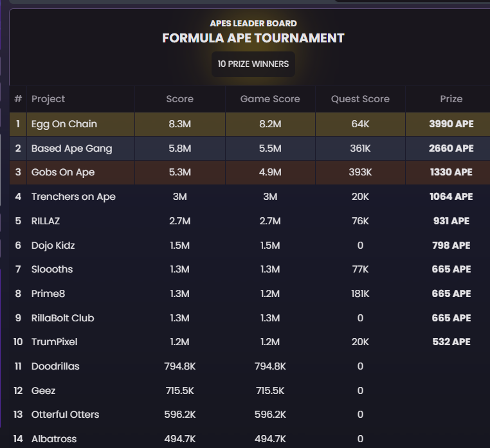
Task: Click the 798 APE prize cell
Action: (451, 246)
